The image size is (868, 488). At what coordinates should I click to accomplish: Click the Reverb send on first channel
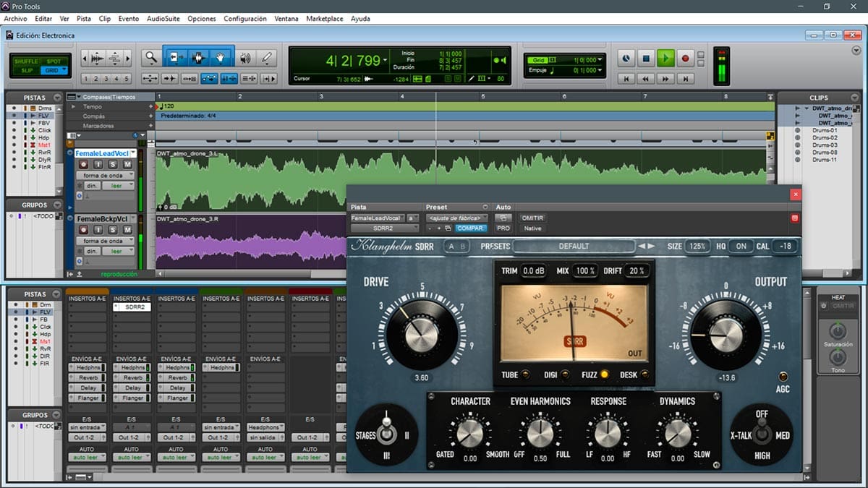click(88, 377)
